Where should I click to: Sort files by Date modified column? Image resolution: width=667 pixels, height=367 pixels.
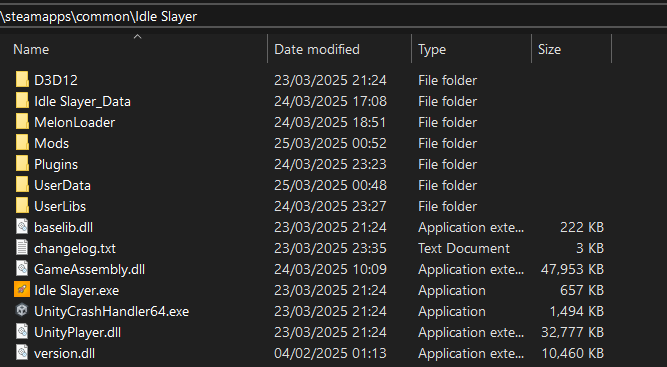(x=317, y=49)
